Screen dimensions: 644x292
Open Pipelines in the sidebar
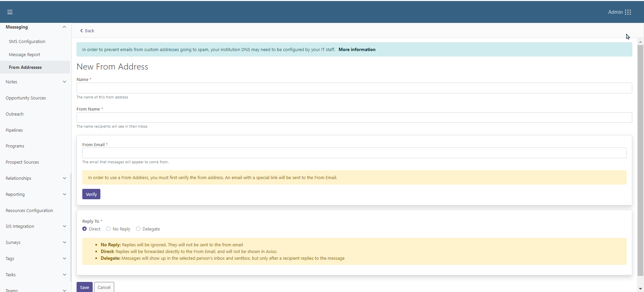(x=14, y=130)
